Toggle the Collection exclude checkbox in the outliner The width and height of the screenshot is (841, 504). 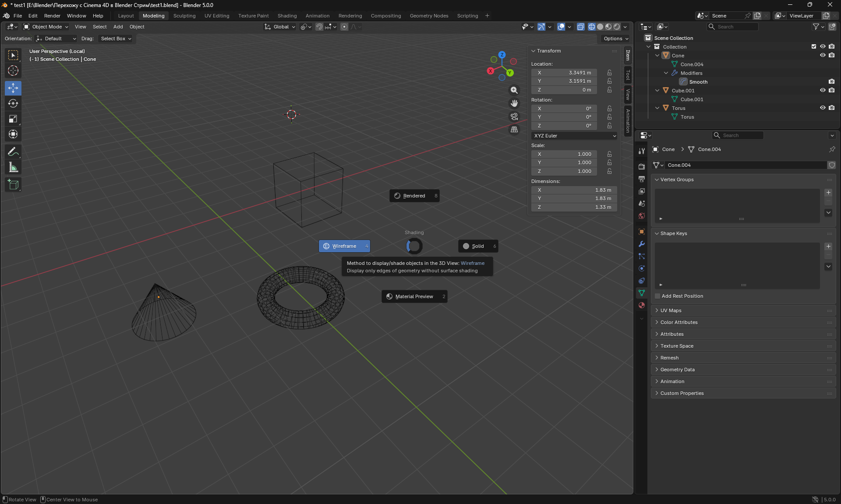point(814,46)
